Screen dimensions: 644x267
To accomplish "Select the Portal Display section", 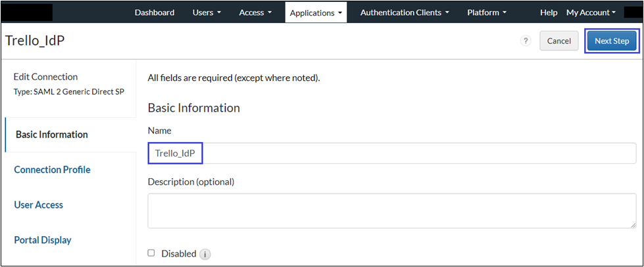I will tap(43, 240).
